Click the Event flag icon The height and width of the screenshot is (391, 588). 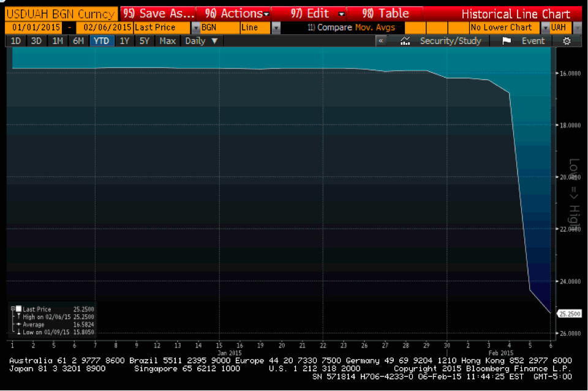click(x=507, y=40)
